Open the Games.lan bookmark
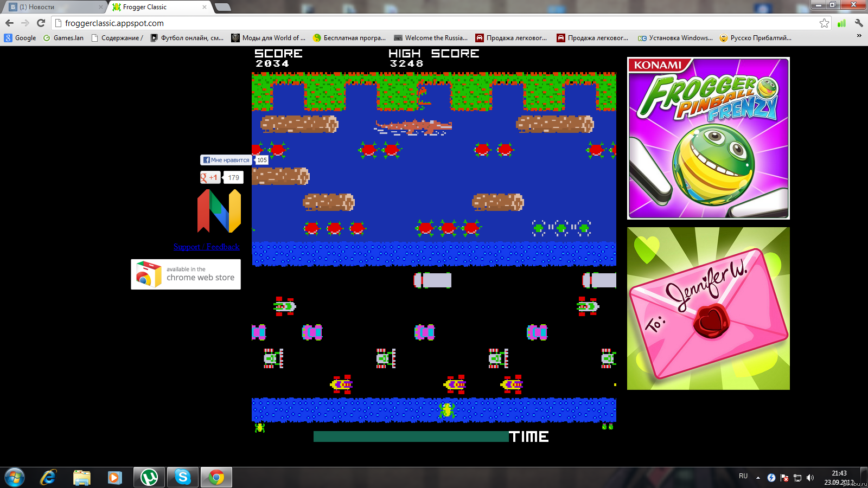Screen dimensions: 868x488 [63, 38]
